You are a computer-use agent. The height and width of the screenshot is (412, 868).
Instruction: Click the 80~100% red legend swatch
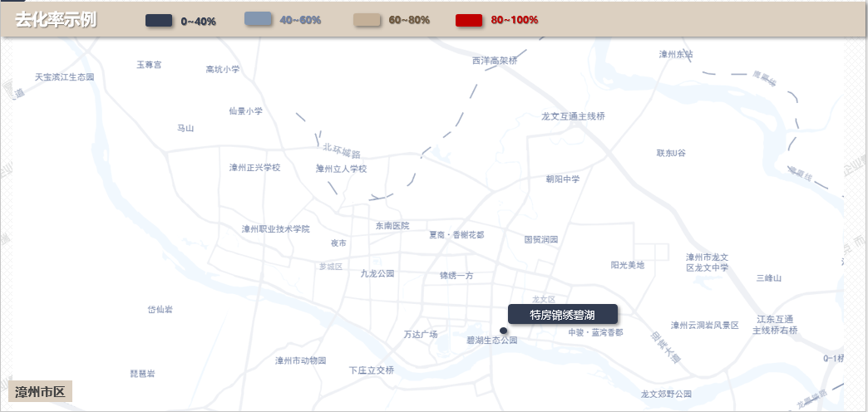point(469,20)
